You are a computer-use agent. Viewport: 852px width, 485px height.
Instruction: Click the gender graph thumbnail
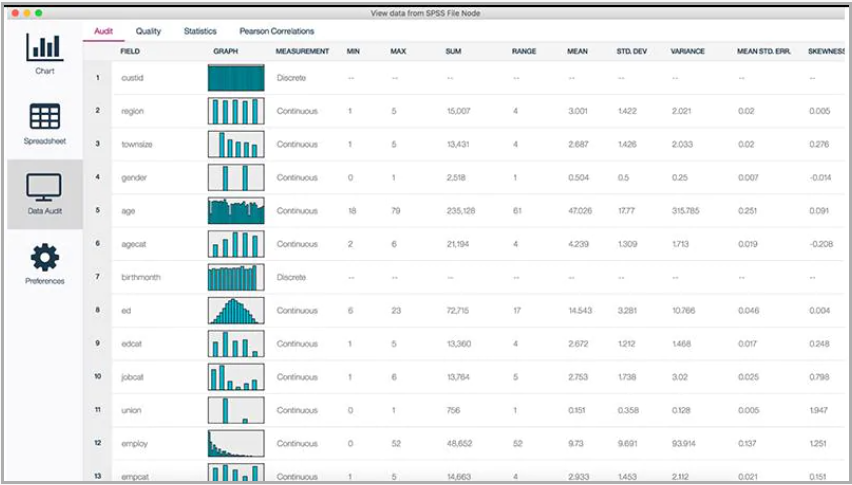coord(236,178)
